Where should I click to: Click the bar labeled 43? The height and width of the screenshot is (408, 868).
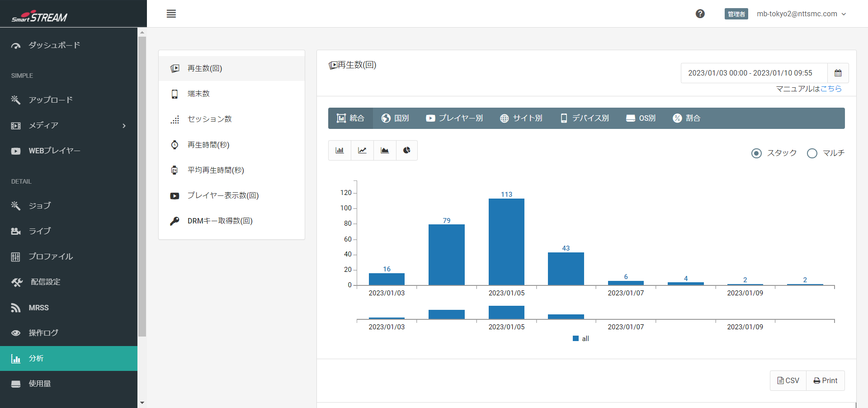click(x=566, y=269)
